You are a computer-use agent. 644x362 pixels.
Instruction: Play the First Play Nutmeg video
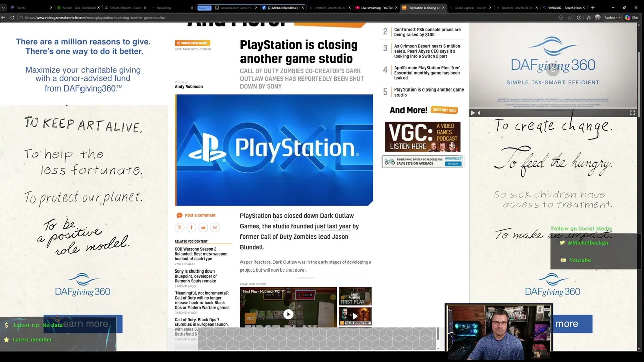click(x=288, y=314)
